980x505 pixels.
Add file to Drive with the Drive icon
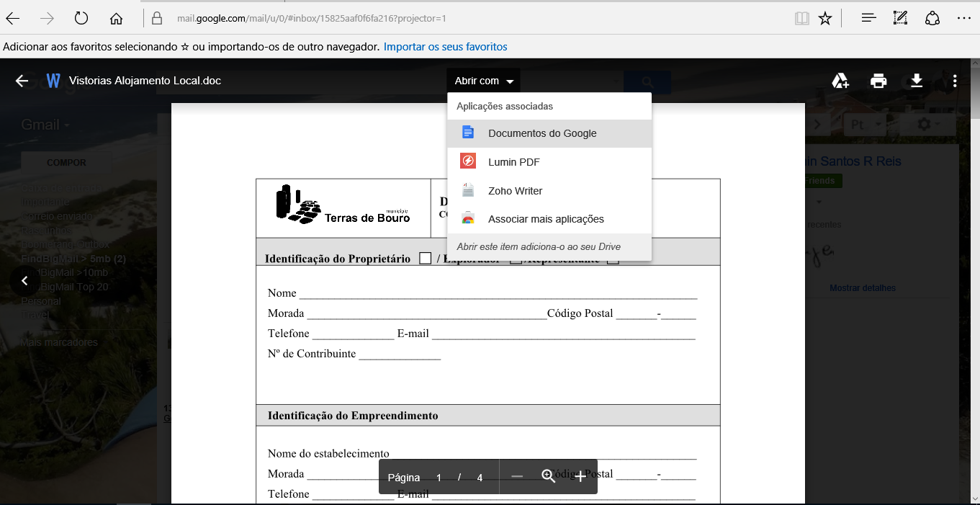(840, 81)
